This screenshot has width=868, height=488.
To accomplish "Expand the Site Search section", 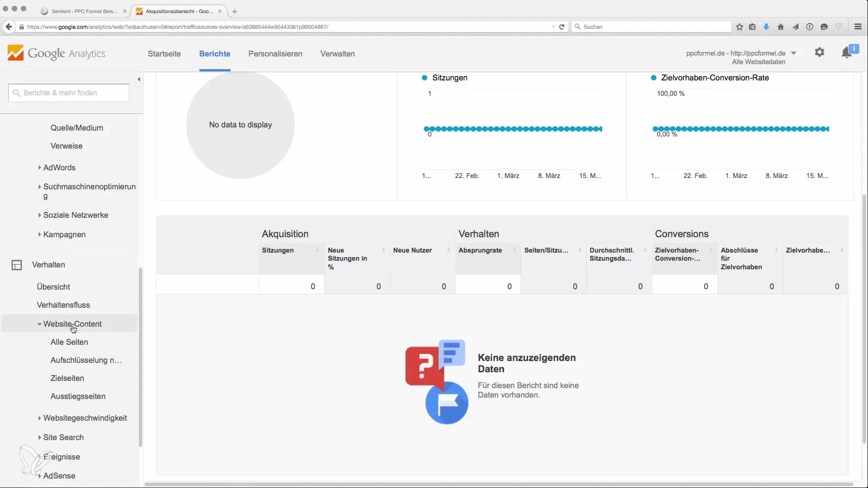I will pyautogui.click(x=40, y=437).
